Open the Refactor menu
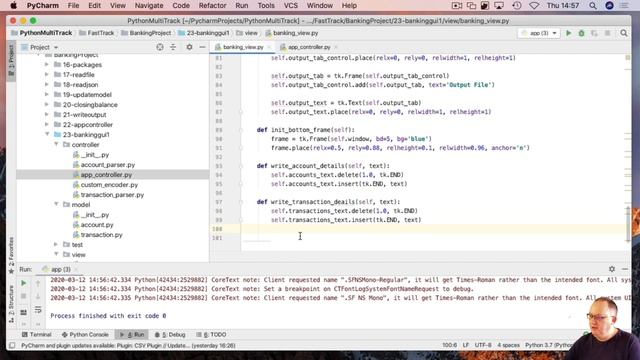This screenshot has height=360, width=640. tap(212, 6)
